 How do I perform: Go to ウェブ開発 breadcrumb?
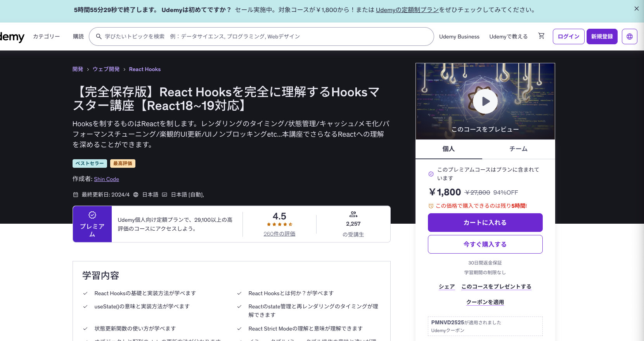click(x=106, y=69)
